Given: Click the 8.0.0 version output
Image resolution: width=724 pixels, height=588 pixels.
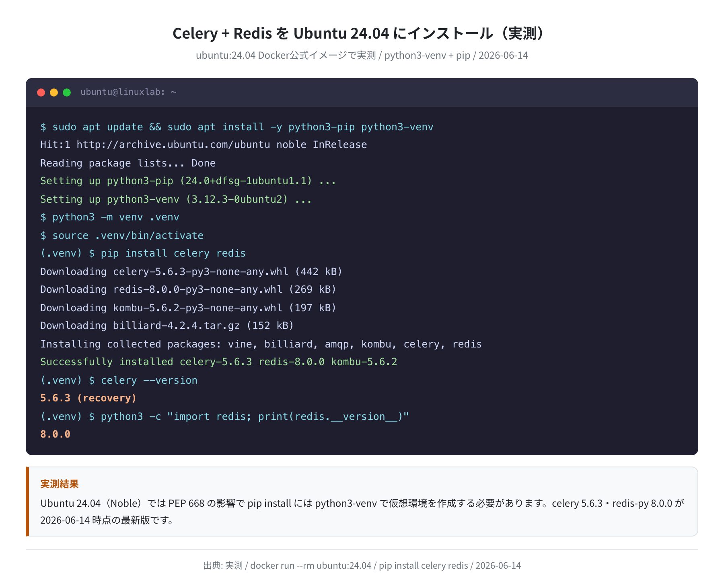Looking at the screenshot, I should point(56,434).
